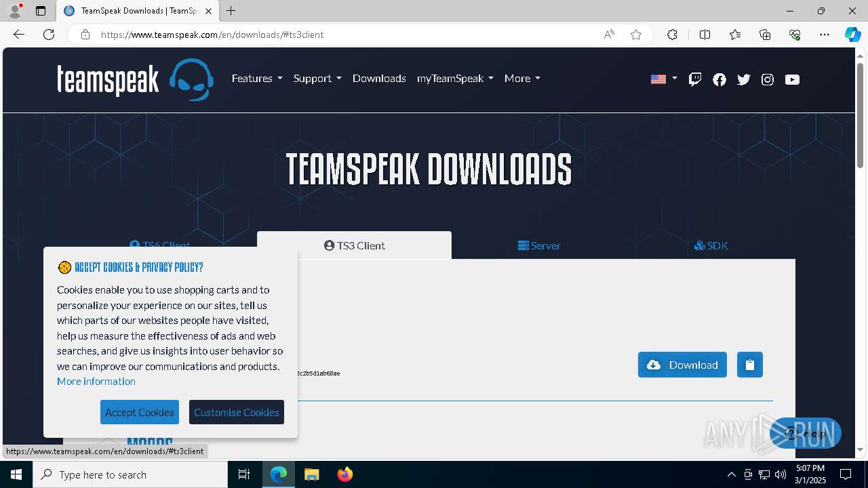
Task: Click the page vertical scrollbar
Action: click(x=860, y=115)
